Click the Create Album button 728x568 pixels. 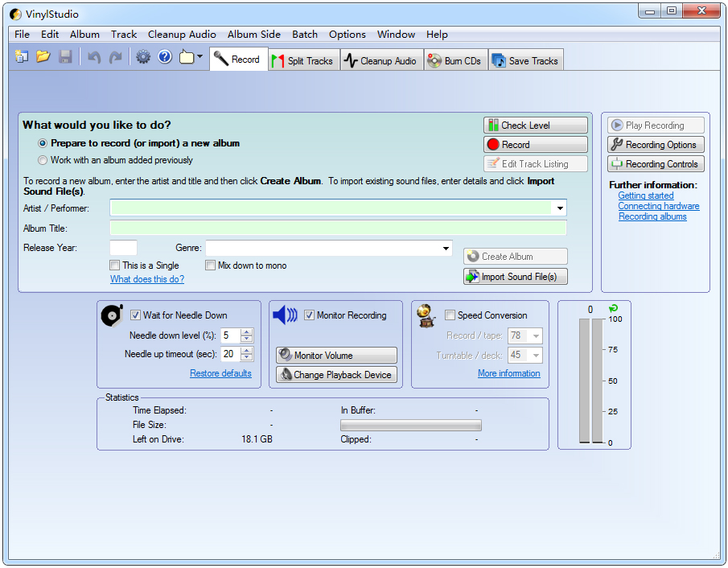coord(516,257)
